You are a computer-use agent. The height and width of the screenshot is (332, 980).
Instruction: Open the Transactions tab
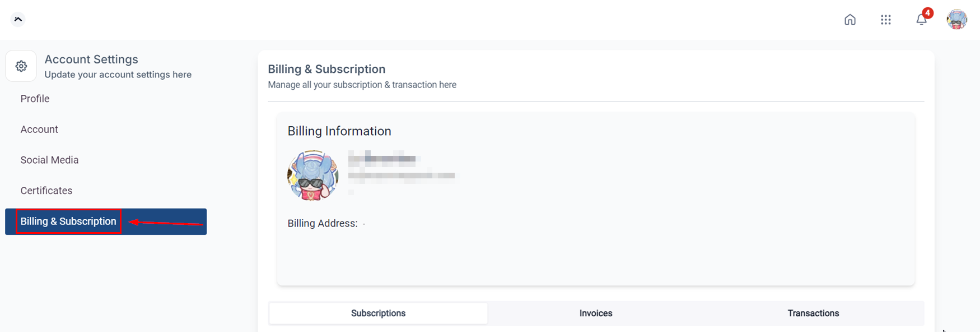[x=813, y=313]
